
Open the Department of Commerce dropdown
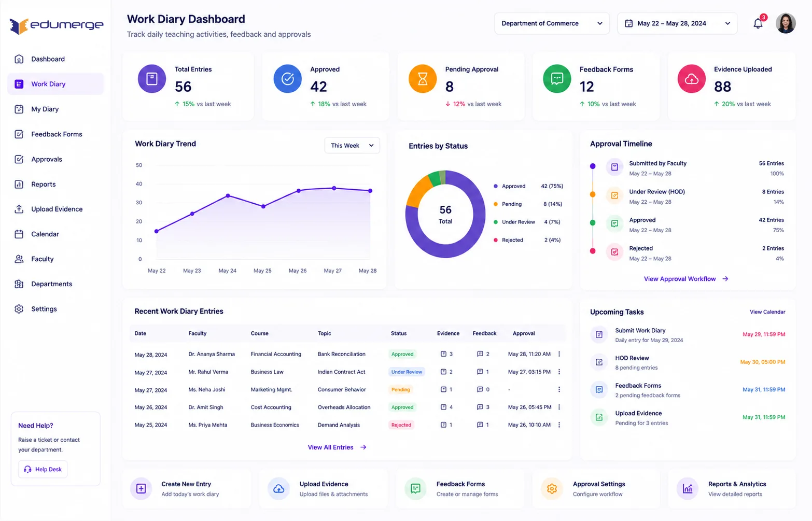(552, 23)
